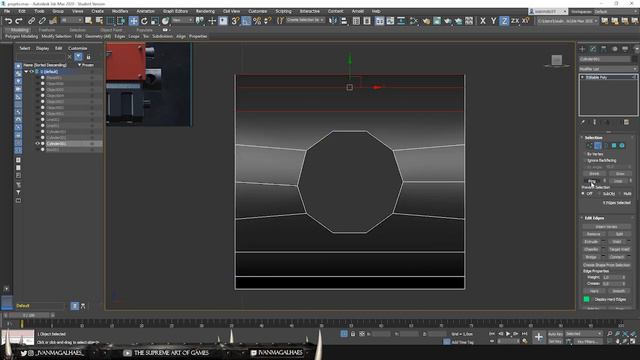The width and height of the screenshot is (640, 360).
Task: Open the Modifier List dropdown
Action: [608, 69]
